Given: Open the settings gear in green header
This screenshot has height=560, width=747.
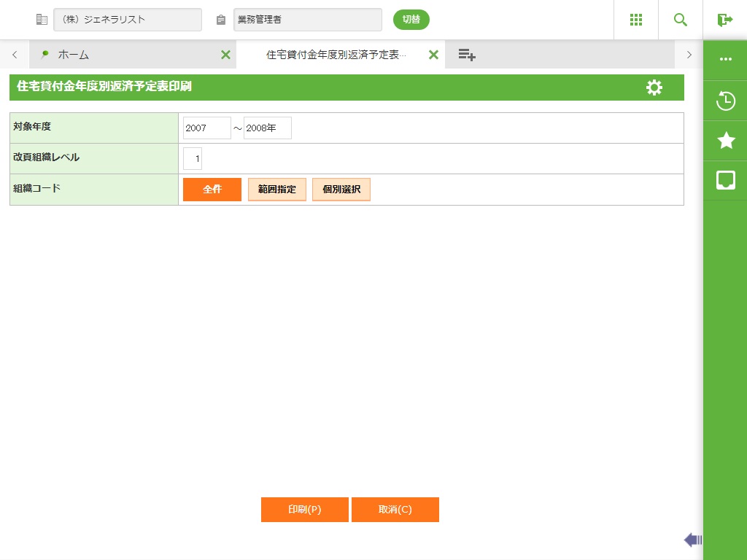Looking at the screenshot, I should point(654,87).
